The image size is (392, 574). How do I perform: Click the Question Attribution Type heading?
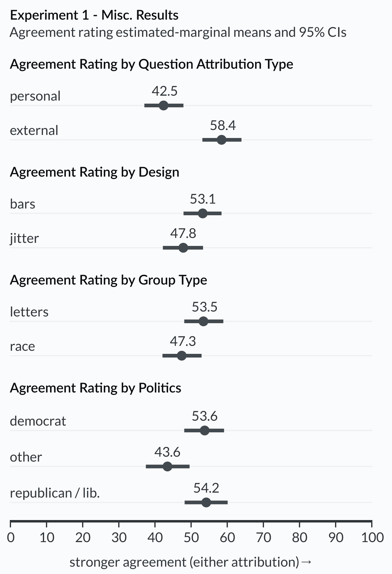pos(216,64)
